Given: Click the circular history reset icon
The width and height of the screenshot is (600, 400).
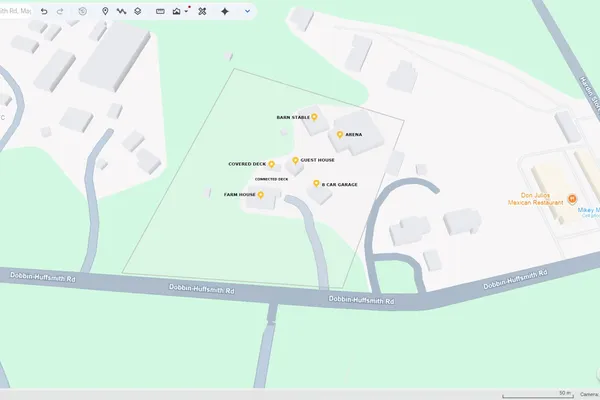Looking at the screenshot, I should coord(82,11).
